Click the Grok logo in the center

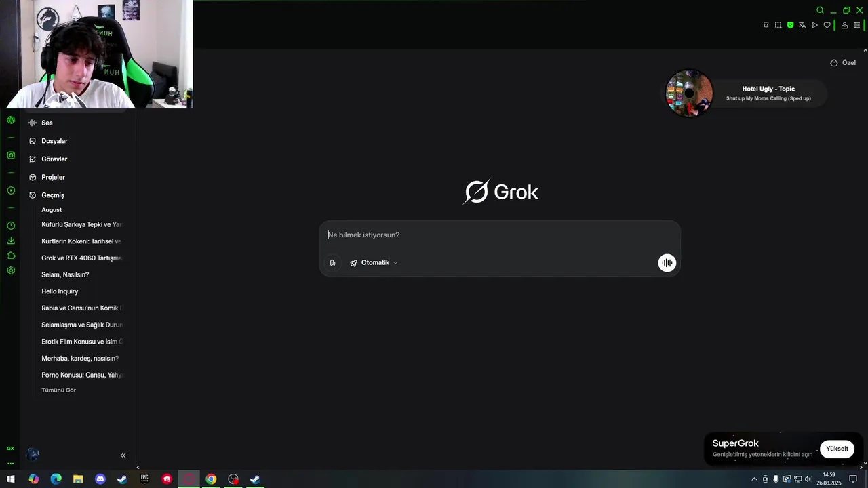(x=500, y=192)
